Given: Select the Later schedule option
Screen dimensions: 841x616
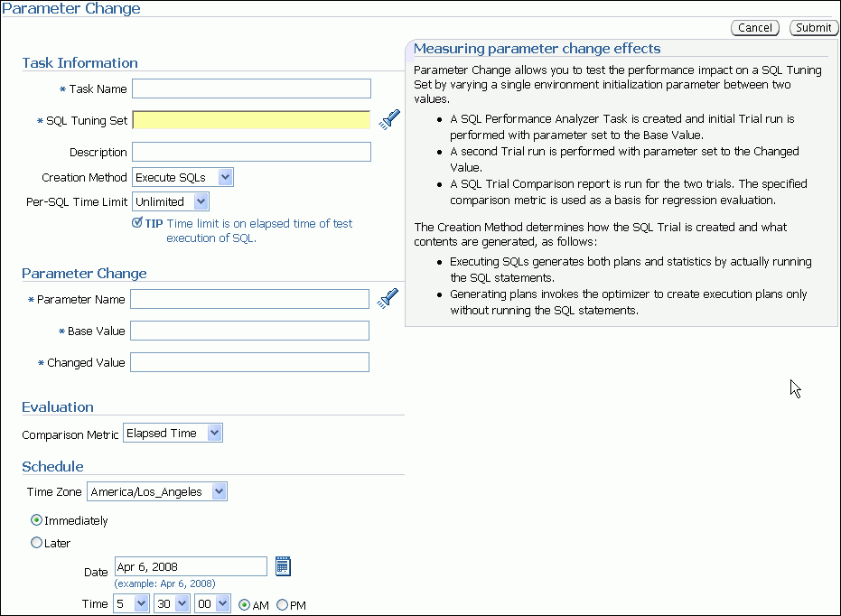Looking at the screenshot, I should [x=34, y=543].
